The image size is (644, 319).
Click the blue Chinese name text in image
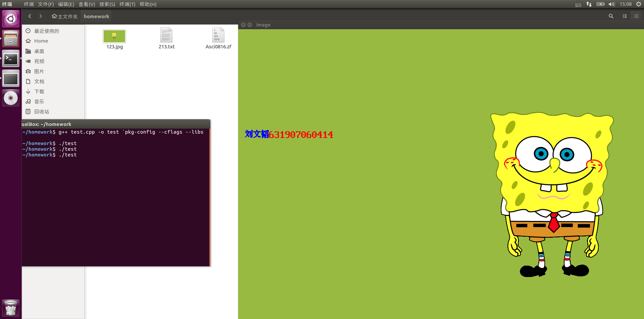click(x=257, y=134)
